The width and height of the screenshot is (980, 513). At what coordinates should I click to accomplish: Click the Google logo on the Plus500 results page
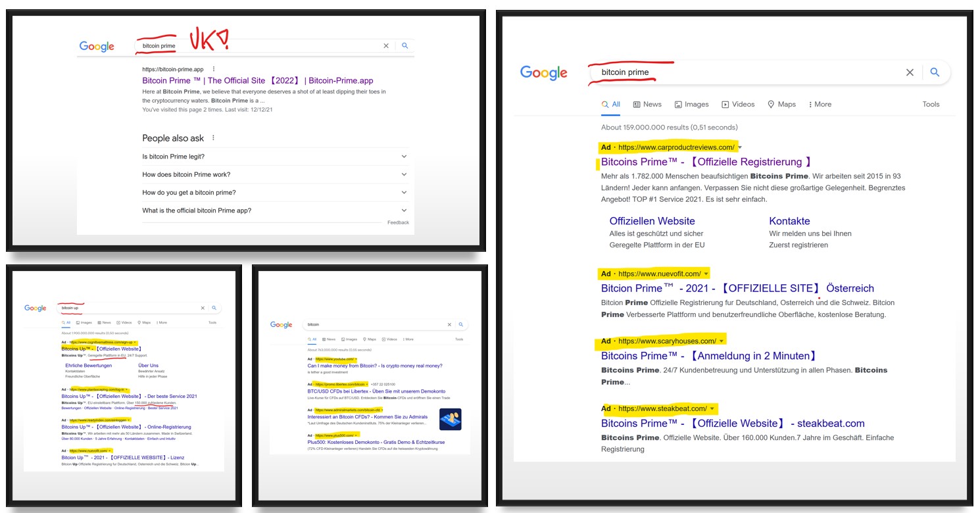tap(282, 325)
